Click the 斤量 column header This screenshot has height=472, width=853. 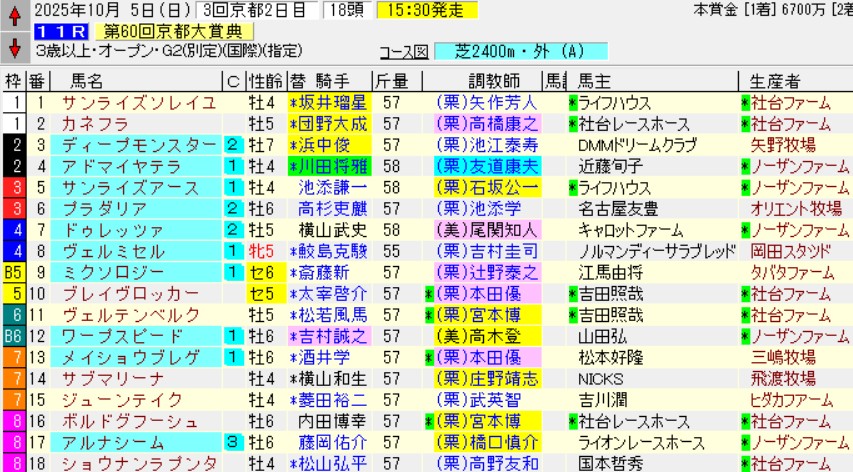click(390, 81)
